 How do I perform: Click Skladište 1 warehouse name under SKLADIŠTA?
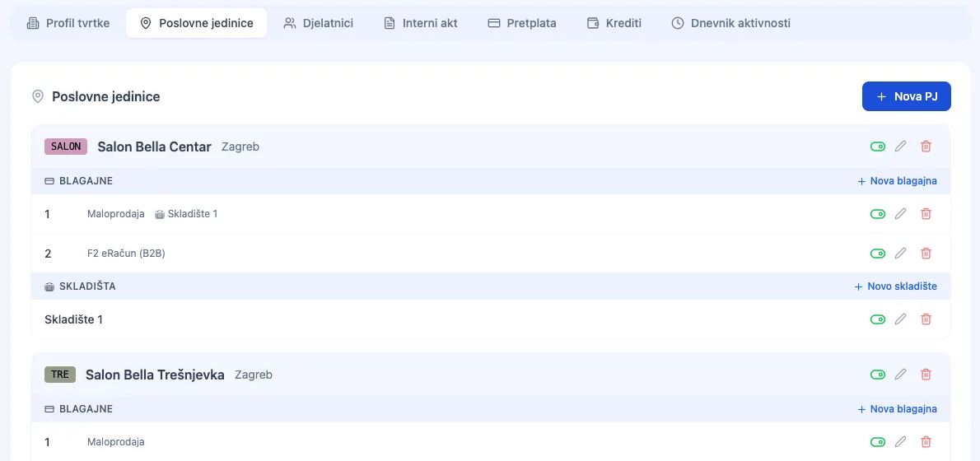point(74,319)
